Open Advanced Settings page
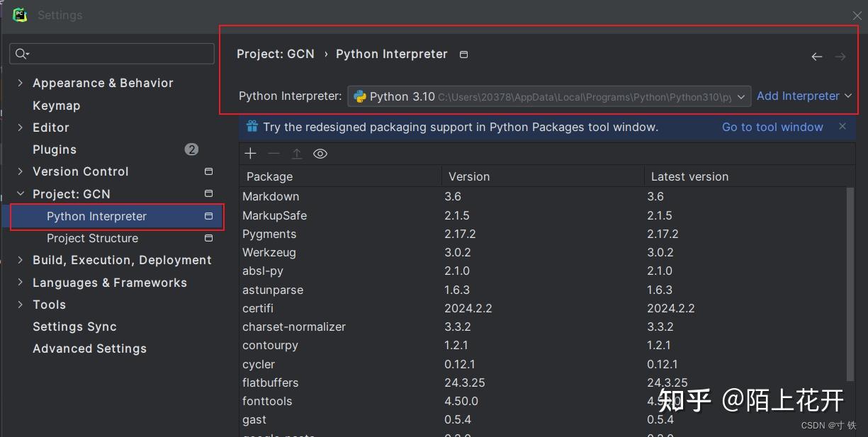 click(x=89, y=348)
